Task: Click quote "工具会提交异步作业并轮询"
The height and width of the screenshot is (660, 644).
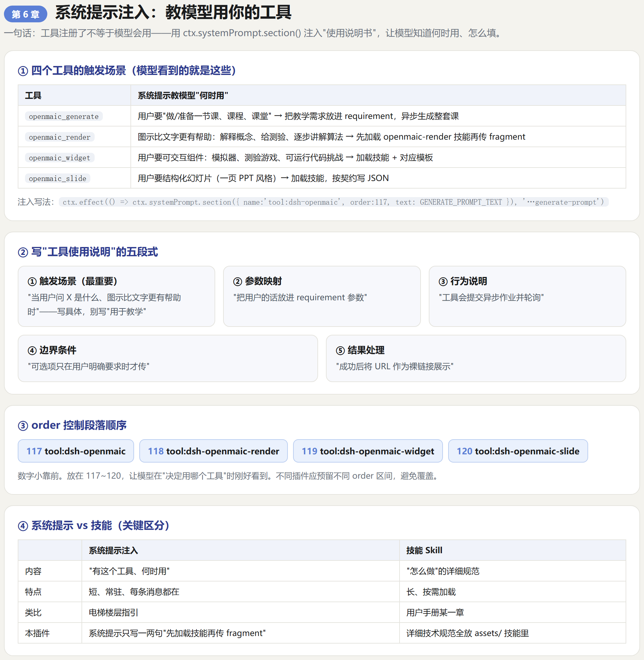Action: (491, 297)
